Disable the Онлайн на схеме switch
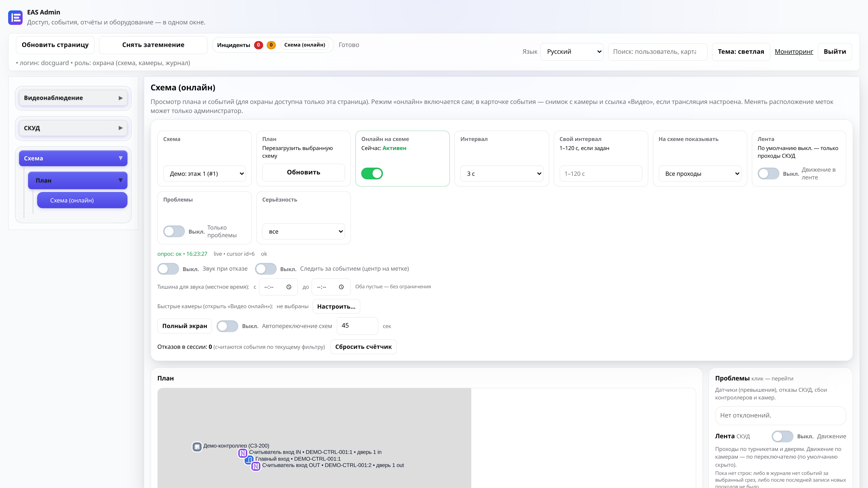This screenshot has height=488, width=868. [372, 174]
